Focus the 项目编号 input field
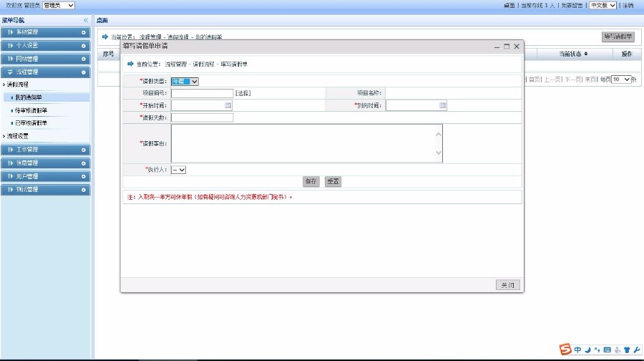Image resolution: width=644 pixels, height=361 pixels. 202,93
